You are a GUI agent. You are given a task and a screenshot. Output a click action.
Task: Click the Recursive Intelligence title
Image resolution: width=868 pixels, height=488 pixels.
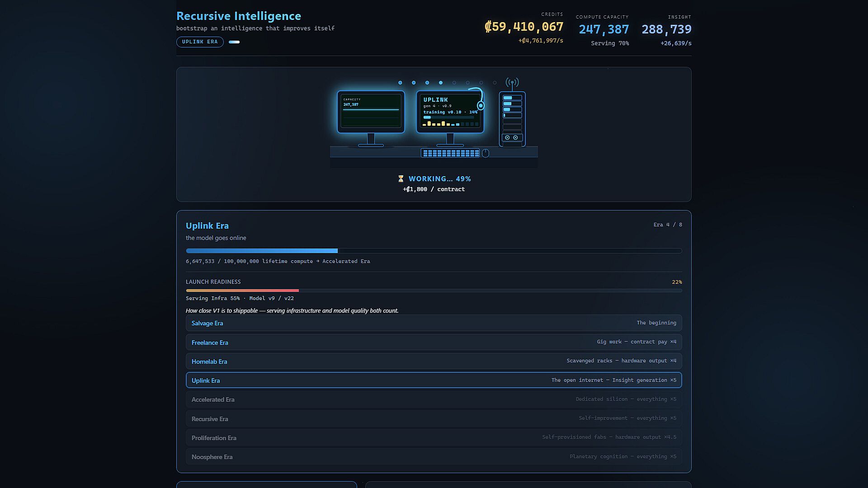[x=239, y=16]
